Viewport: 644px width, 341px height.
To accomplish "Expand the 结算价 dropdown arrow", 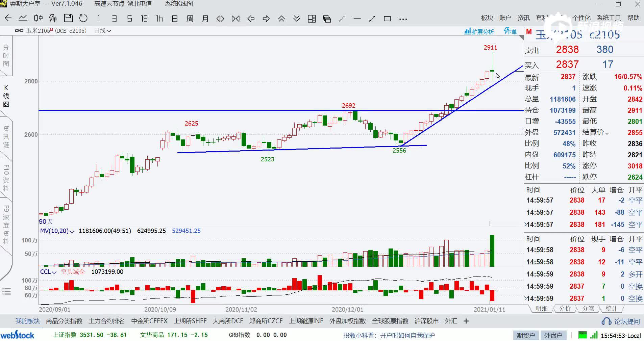I will [607, 134].
